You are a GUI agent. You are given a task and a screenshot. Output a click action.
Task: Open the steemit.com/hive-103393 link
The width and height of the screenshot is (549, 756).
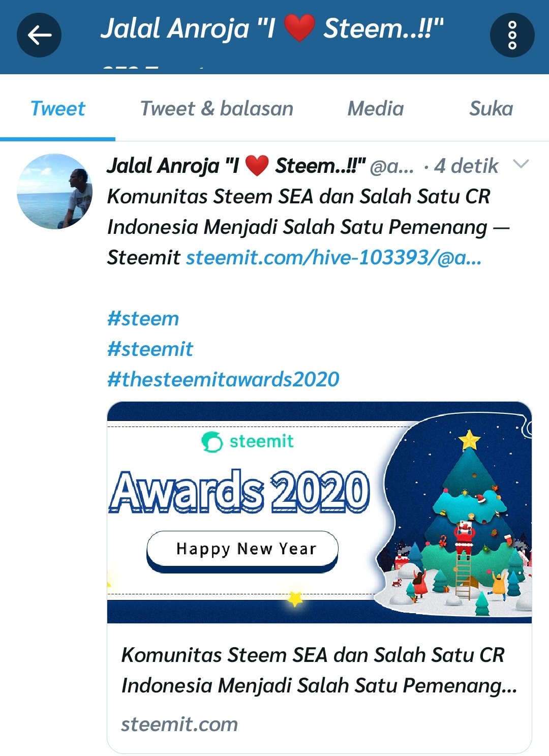pos(333,257)
